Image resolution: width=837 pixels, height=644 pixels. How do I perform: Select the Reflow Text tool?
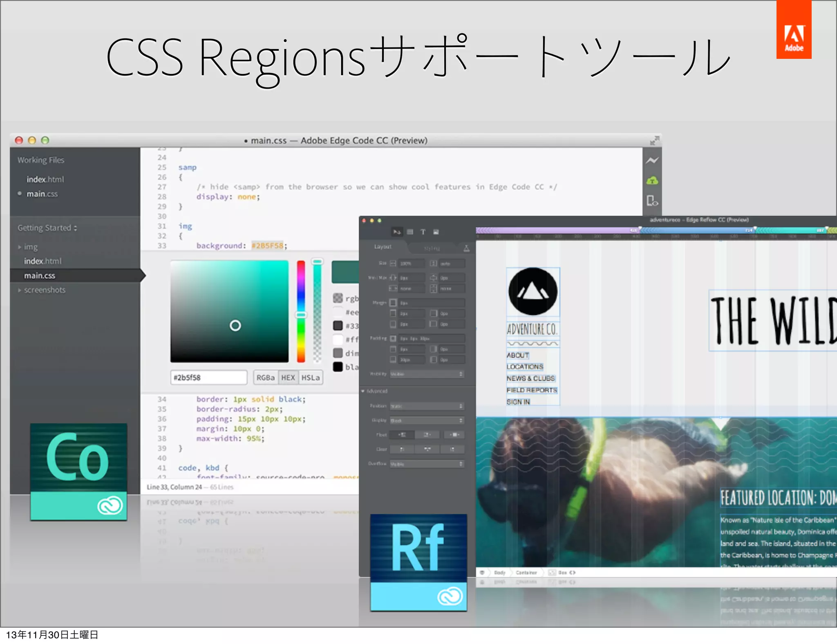click(423, 232)
